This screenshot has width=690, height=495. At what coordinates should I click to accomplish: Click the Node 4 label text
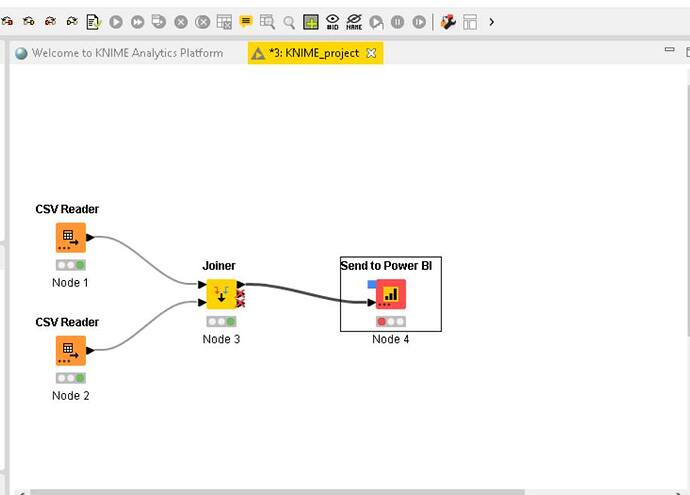pyautogui.click(x=391, y=339)
